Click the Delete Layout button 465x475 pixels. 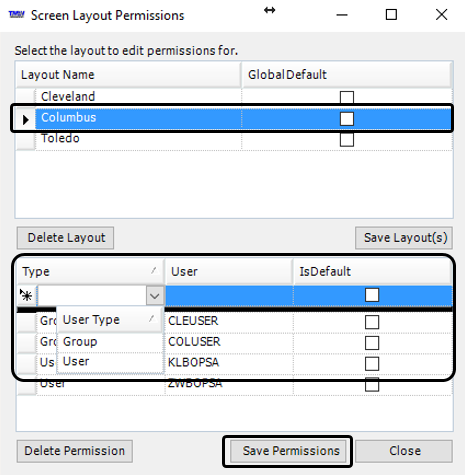66,238
